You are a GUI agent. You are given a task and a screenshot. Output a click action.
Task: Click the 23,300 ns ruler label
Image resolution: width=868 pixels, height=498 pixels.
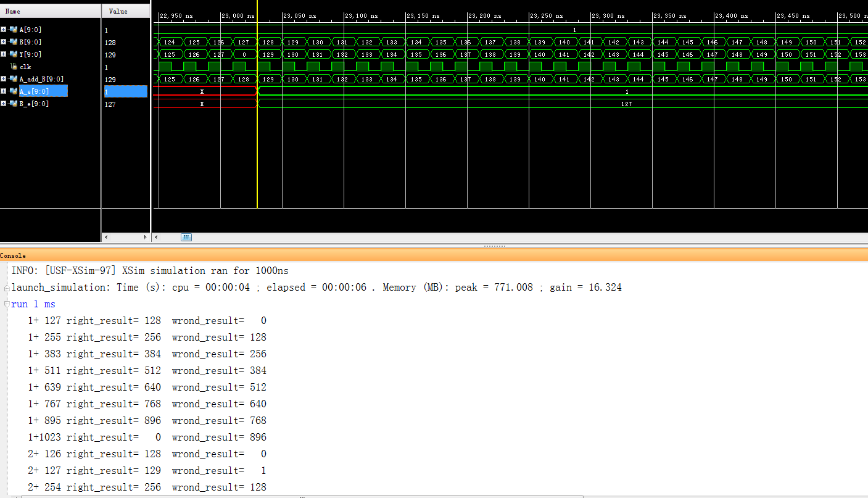[608, 15]
